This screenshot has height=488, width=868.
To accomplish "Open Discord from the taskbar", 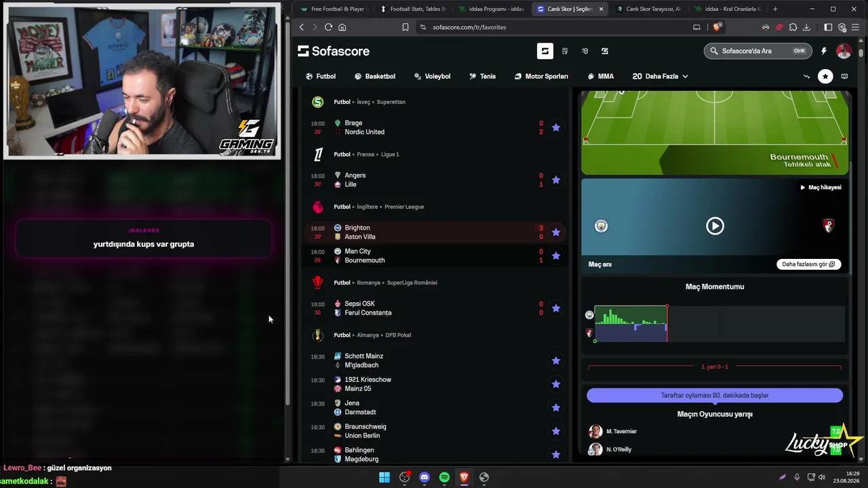I will 425,477.
